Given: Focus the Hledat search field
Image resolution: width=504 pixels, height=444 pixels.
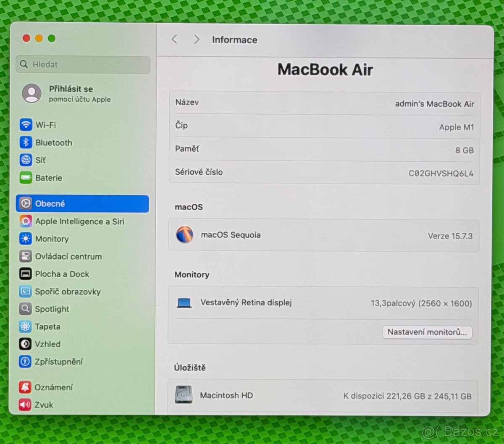Looking at the screenshot, I should point(83,65).
